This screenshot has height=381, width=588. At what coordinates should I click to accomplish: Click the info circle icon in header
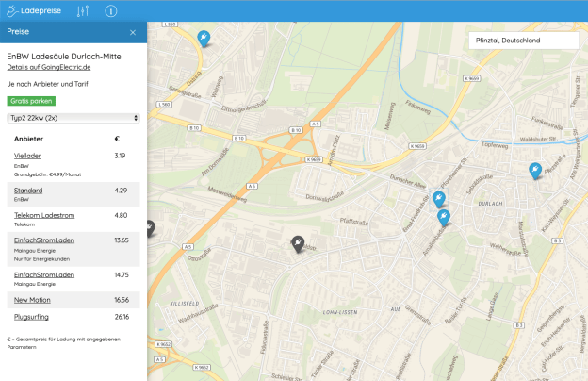click(x=111, y=10)
